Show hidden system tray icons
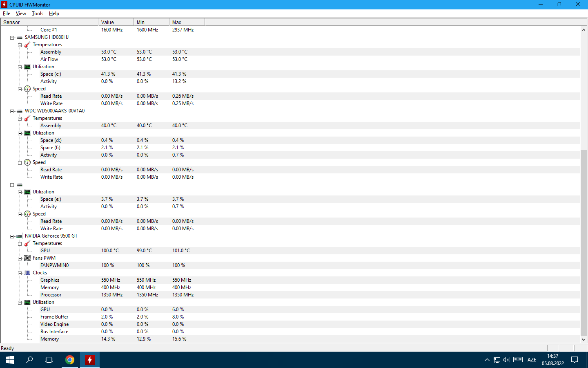 pyautogui.click(x=487, y=360)
